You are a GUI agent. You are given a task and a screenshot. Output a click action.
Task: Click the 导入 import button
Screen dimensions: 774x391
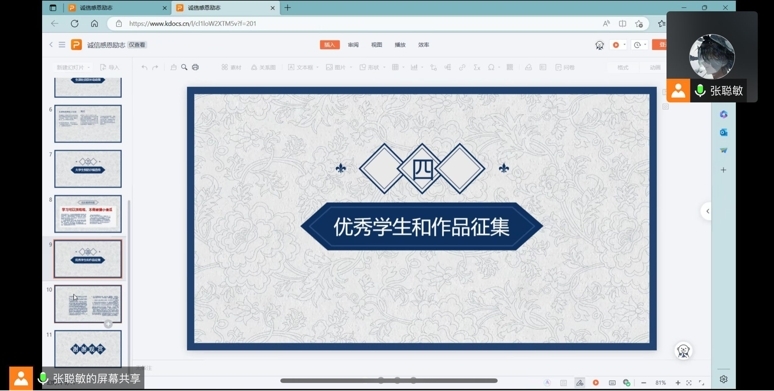tap(110, 67)
